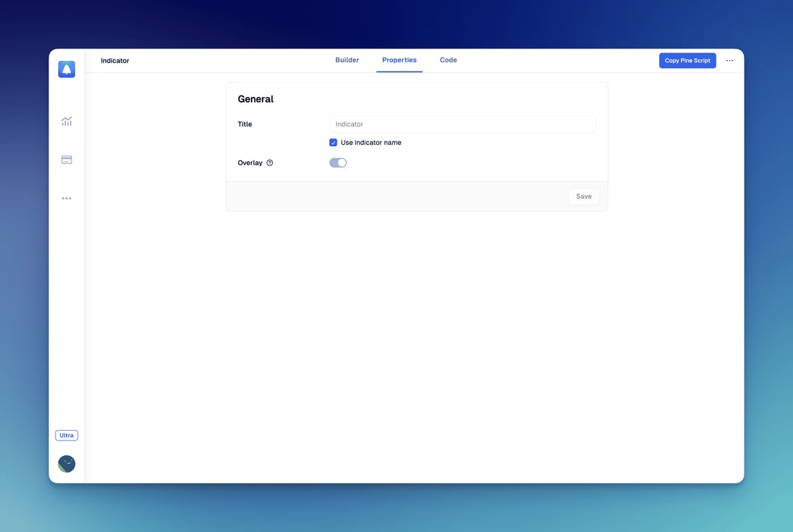Click the Save button
793x532 pixels.
point(584,196)
